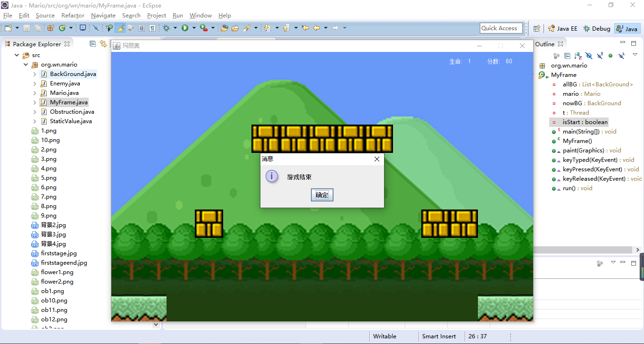Close the Outline tab
The width and height of the screenshot is (644, 344).
(x=560, y=44)
